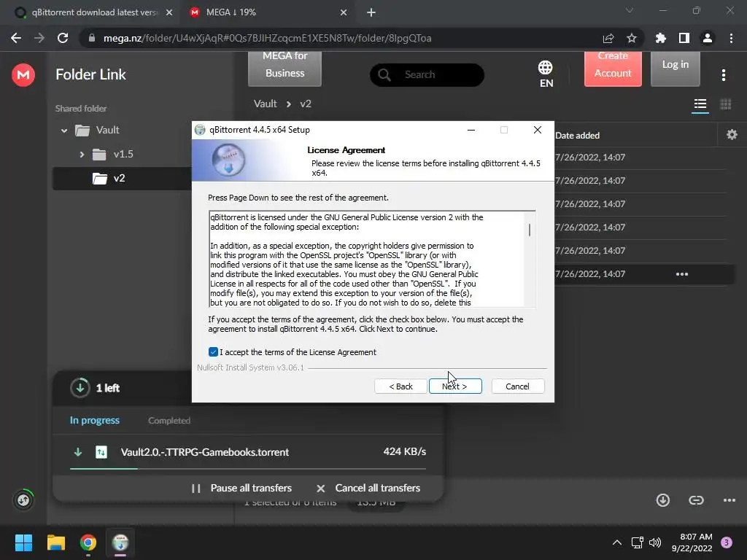Click Chrome extensions puzzle icon

click(x=660, y=38)
